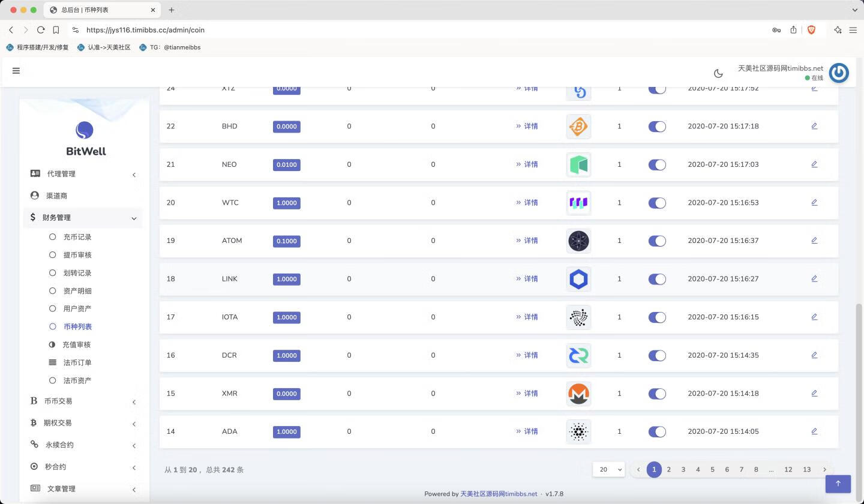Open the edit pencil for NEO row
864x504 pixels.
[x=814, y=164]
